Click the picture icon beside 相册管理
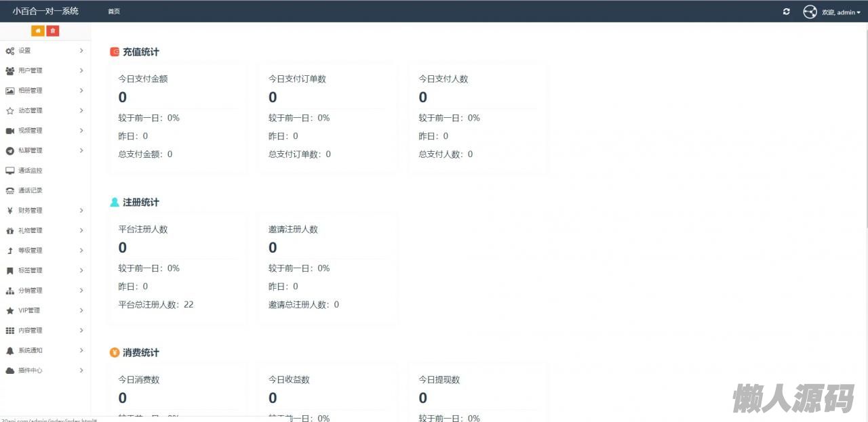 pos(9,91)
